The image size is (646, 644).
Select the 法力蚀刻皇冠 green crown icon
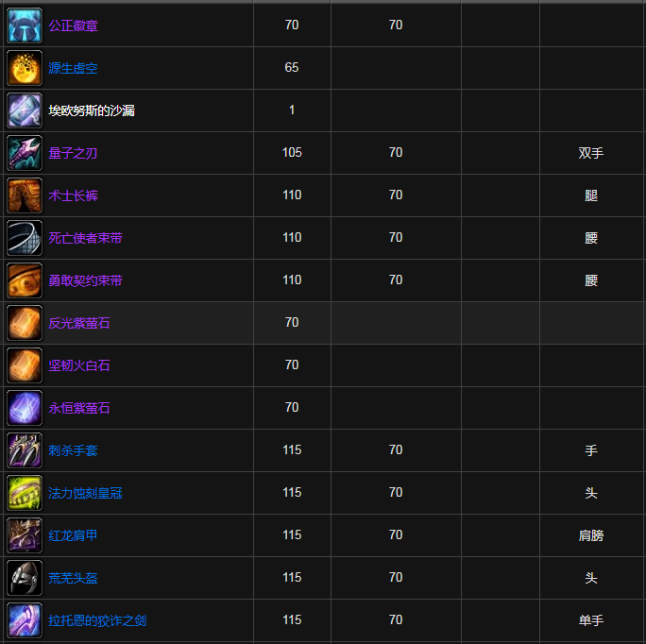click(x=25, y=493)
